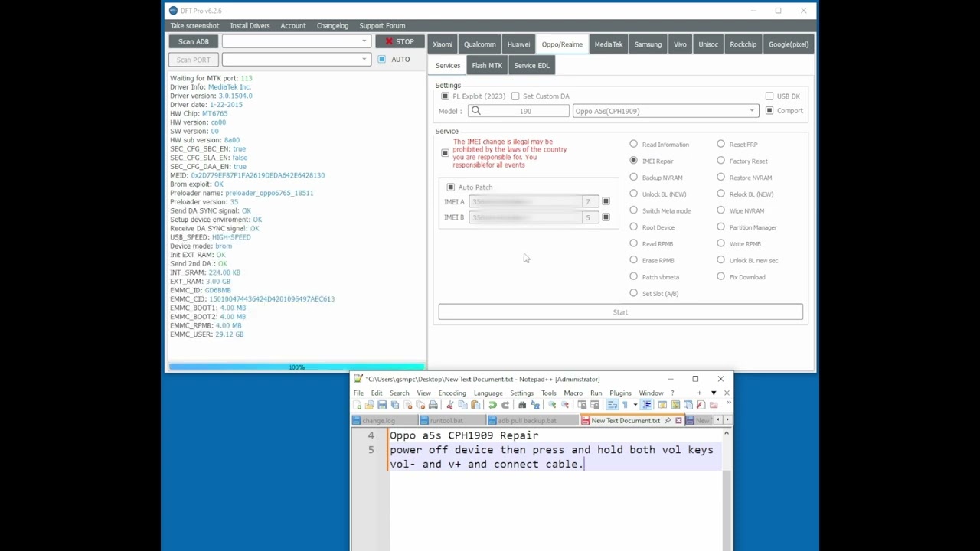The image size is (980, 551).
Task: Click the Synchronize Vertical Scrolling icon
Action: [x=582, y=405]
